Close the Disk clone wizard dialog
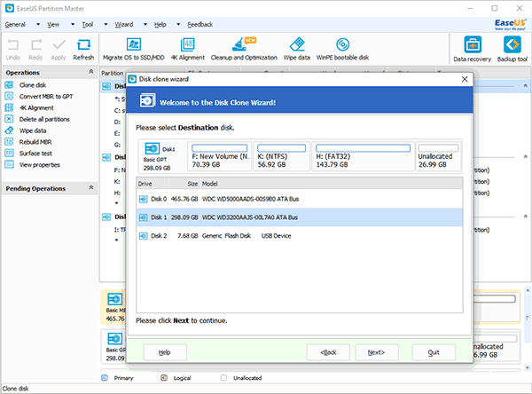The image size is (532, 394). click(x=465, y=79)
